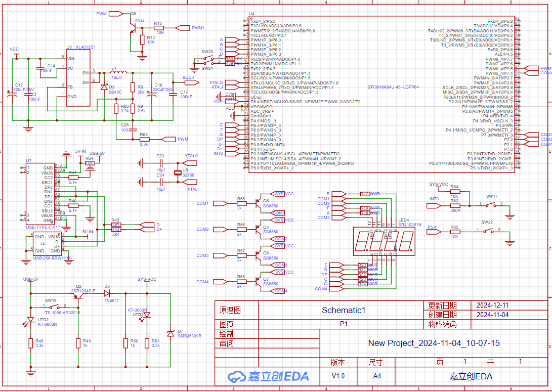Select the TS-1088-AR02016 part label
Image resolution: width=552 pixels, height=392 pixels.
click(62, 313)
